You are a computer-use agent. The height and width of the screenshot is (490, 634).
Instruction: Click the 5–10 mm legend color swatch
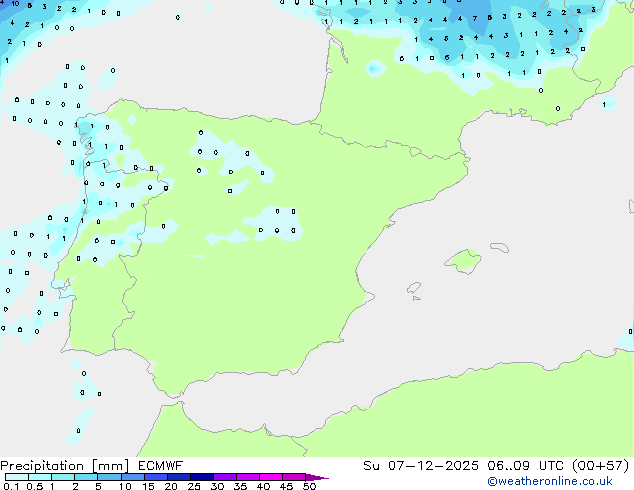pyautogui.click(x=109, y=477)
